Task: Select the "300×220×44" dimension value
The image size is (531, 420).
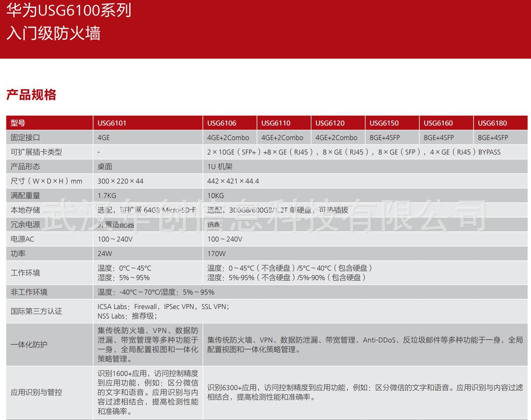Action: pos(120,181)
